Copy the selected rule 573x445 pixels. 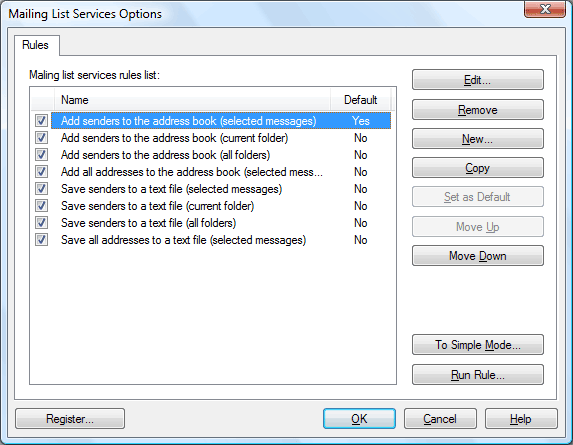click(478, 168)
